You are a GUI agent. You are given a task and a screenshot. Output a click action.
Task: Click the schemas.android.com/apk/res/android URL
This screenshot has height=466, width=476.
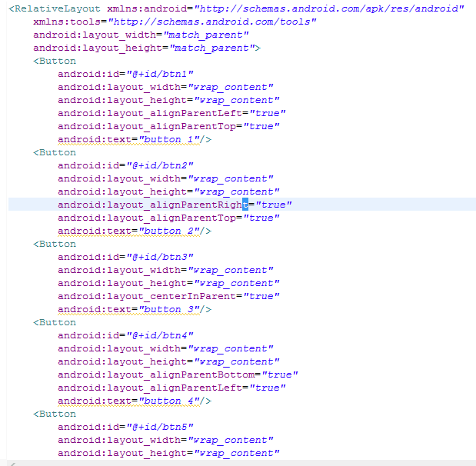coord(329,8)
